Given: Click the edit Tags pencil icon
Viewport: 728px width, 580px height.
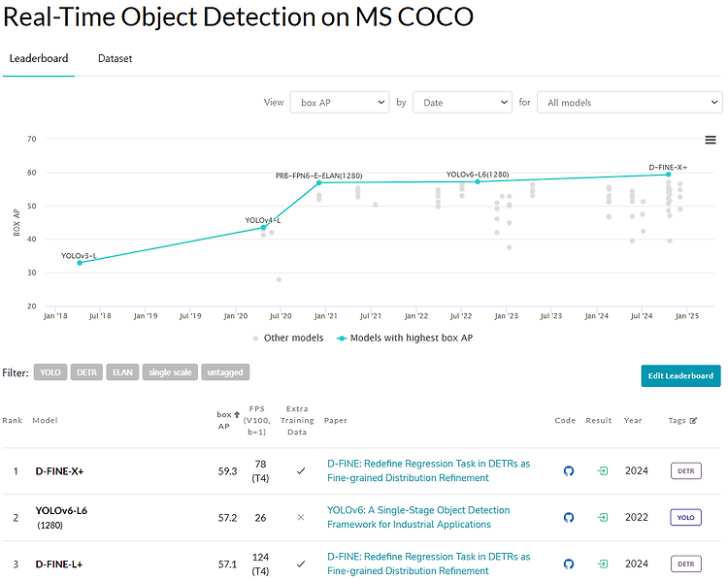Looking at the screenshot, I should point(693,420).
